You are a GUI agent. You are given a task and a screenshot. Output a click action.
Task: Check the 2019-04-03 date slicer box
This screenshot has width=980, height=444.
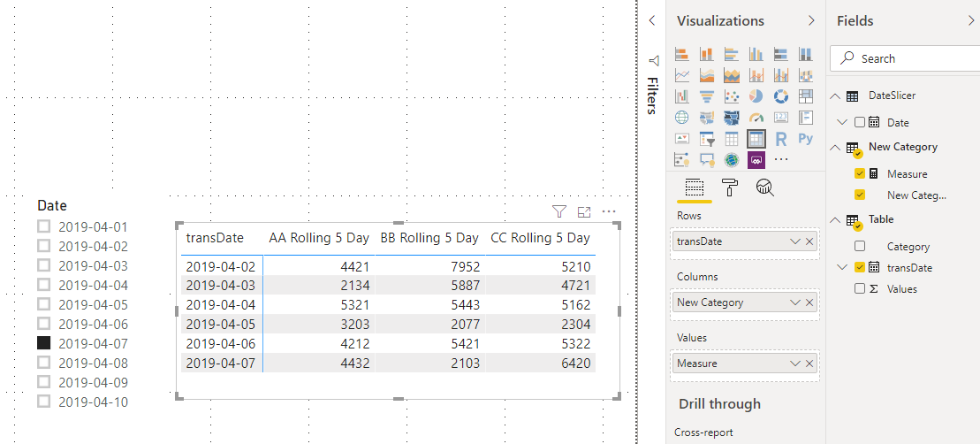[44, 265]
